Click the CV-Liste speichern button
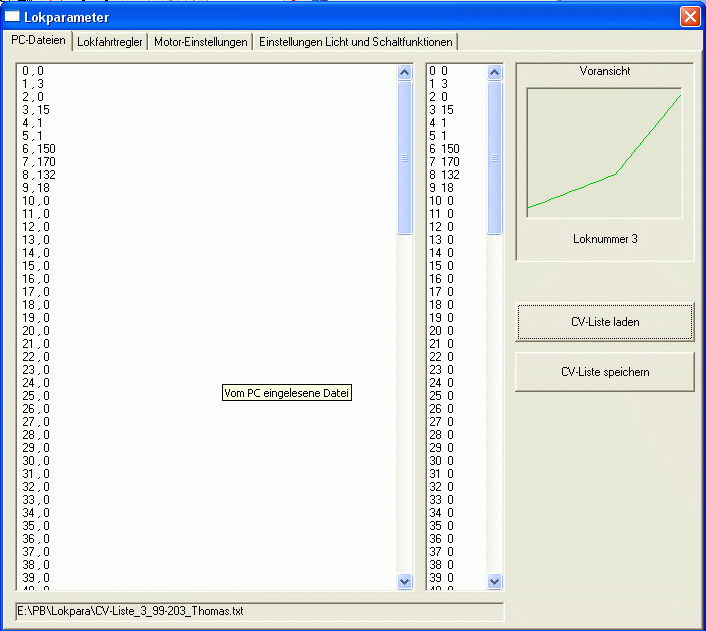This screenshot has width=706, height=631. 604,372
